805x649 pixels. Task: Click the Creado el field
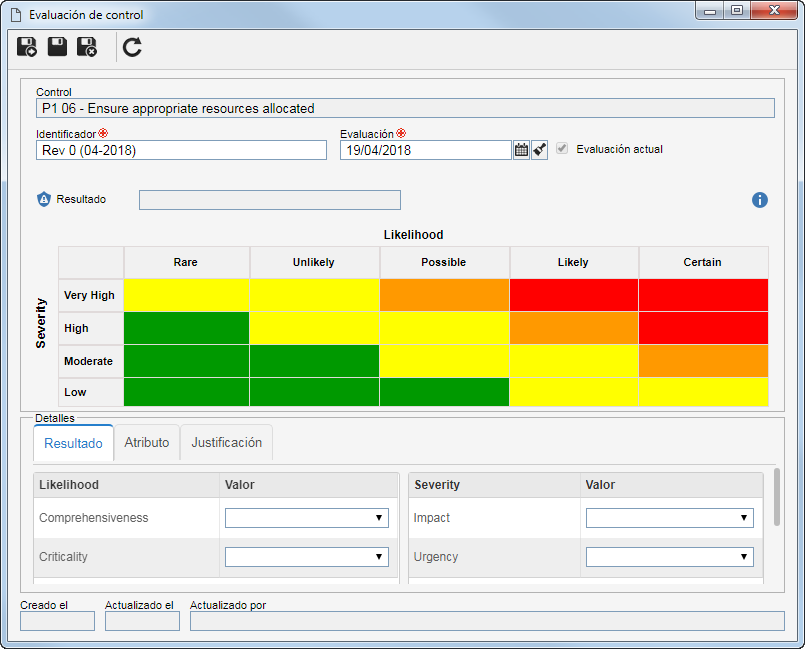(x=58, y=621)
